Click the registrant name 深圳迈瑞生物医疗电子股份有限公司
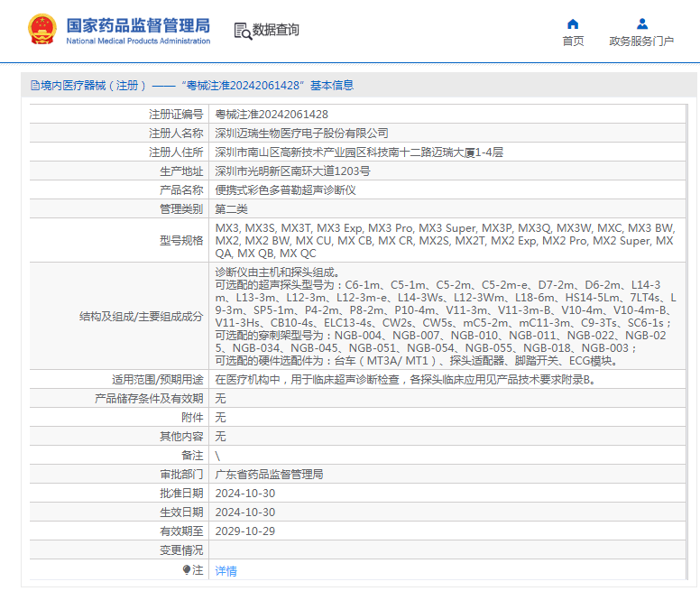Screen dimensions: 700x591 tap(301, 134)
